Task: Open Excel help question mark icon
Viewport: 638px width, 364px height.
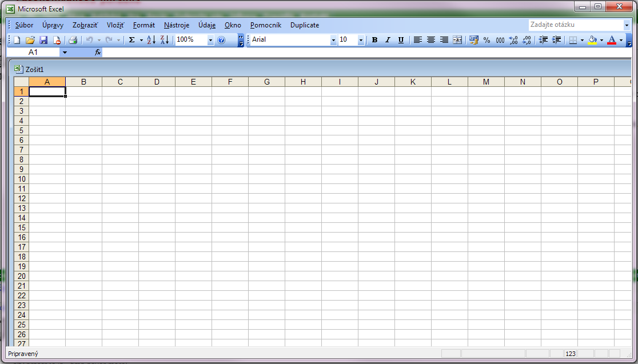Action: pos(221,40)
